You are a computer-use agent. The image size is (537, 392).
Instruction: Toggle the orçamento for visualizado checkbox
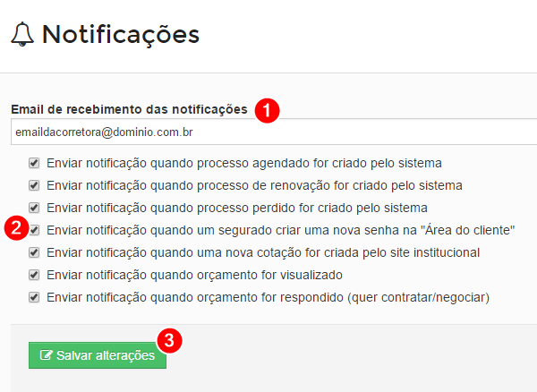click(x=34, y=275)
